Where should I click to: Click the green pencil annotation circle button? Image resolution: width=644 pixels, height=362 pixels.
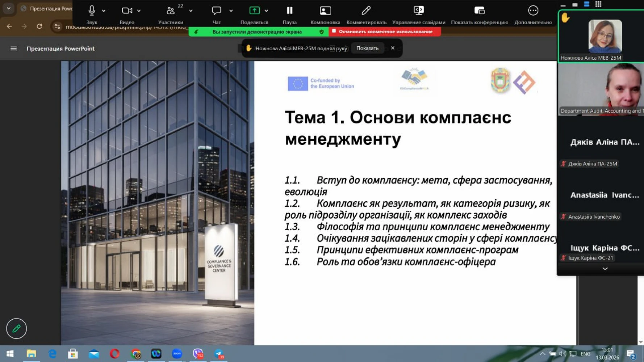[16, 328]
